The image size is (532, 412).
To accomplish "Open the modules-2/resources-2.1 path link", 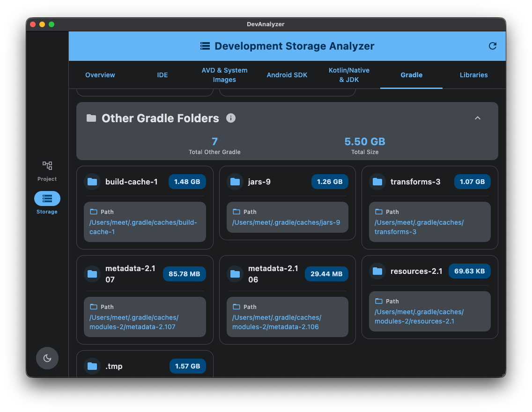I will (x=419, y=316).
